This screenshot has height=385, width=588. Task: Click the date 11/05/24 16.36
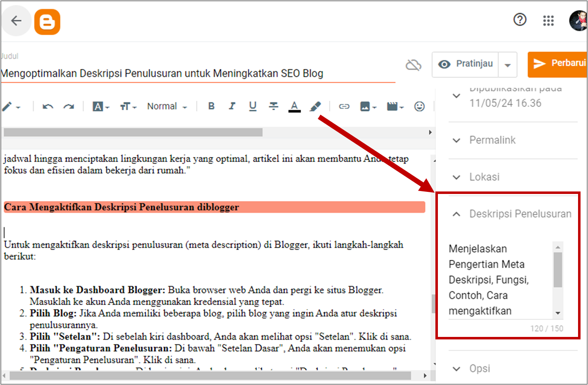(x=505, y=103)
